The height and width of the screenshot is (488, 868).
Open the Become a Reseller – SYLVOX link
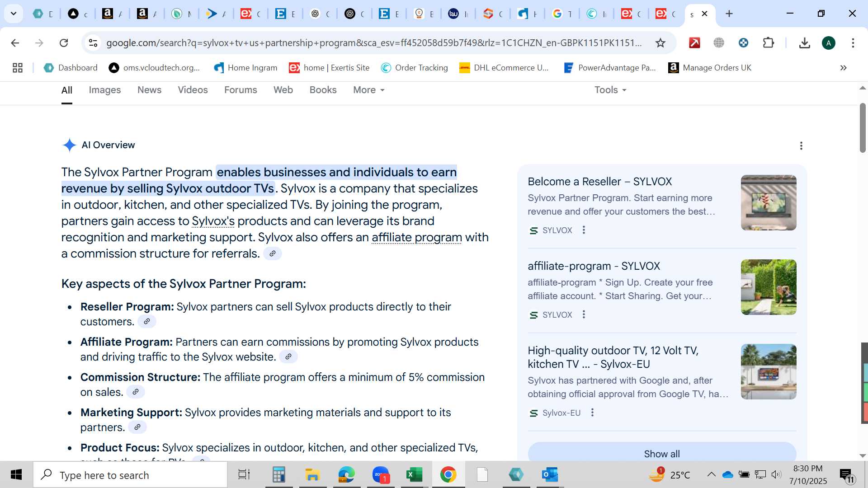coord(599,182)
